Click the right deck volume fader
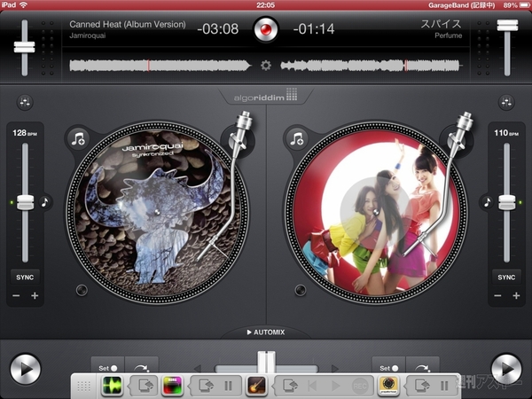Image resolution: width=532 pixels, height=399 pixels. pos(507,26)
